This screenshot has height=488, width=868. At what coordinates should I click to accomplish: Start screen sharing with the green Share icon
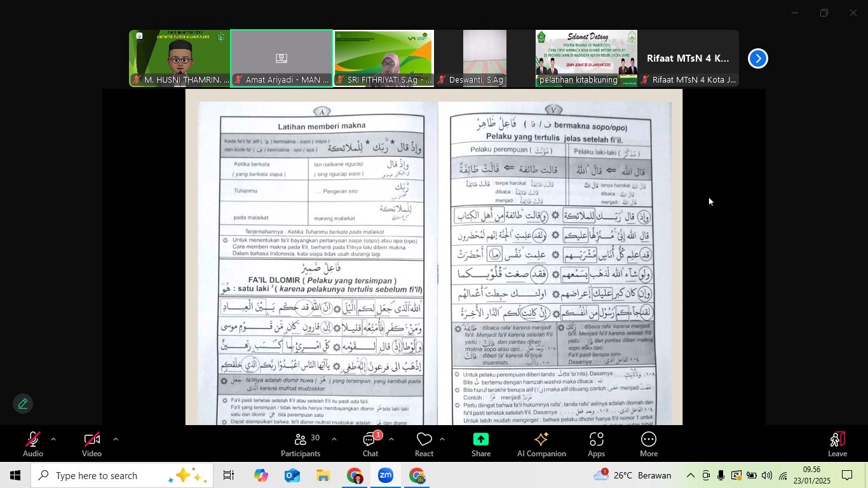(480, 438)
